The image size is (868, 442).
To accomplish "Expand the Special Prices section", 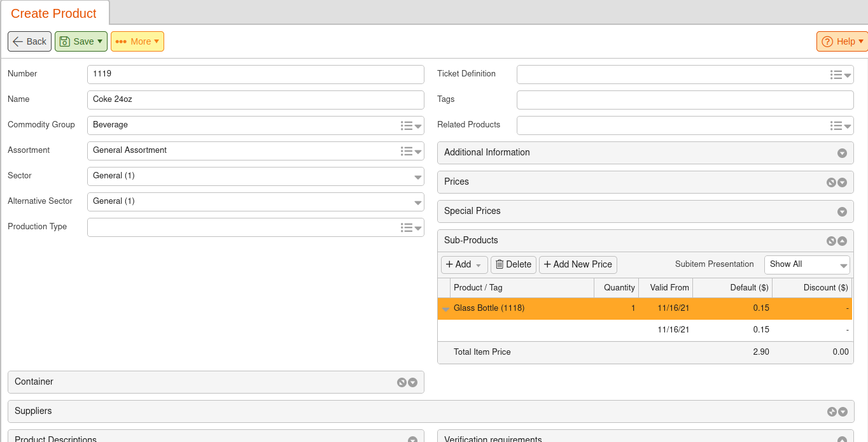I will tap(842, 211).
